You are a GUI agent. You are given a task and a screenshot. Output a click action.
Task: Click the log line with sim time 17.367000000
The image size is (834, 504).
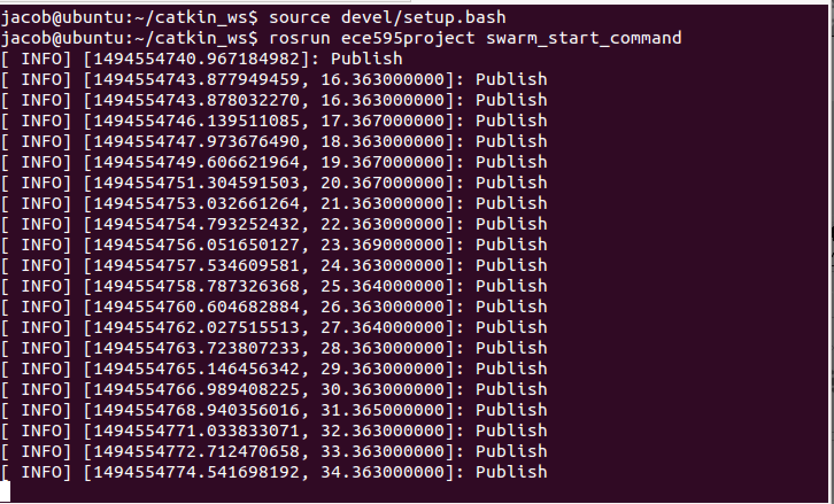pyautogui.click(x=274, y=121)
